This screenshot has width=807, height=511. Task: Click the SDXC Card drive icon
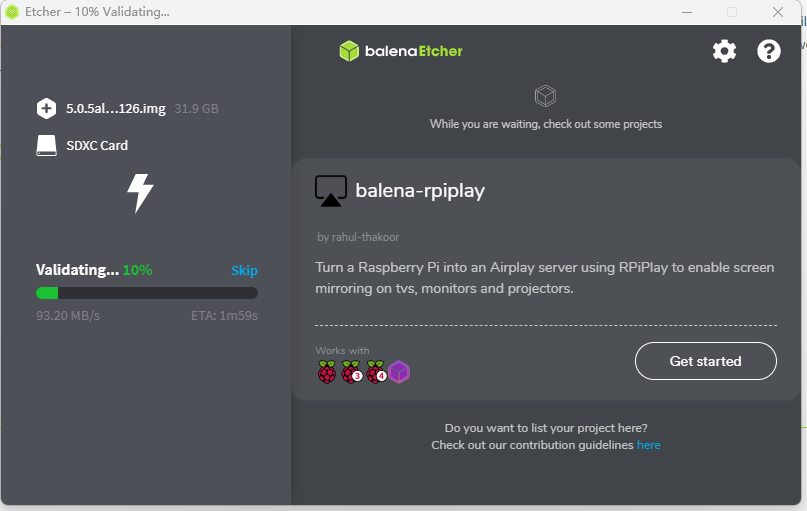[x=46, y=146]
